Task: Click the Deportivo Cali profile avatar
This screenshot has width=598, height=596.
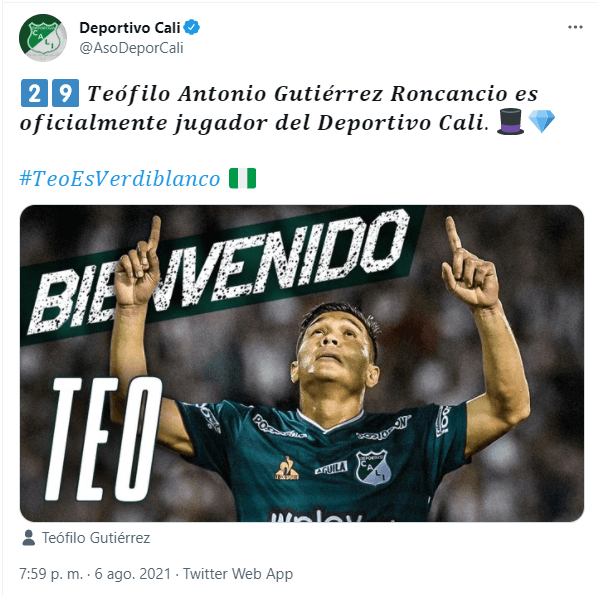Action: [x=43, y=38]
